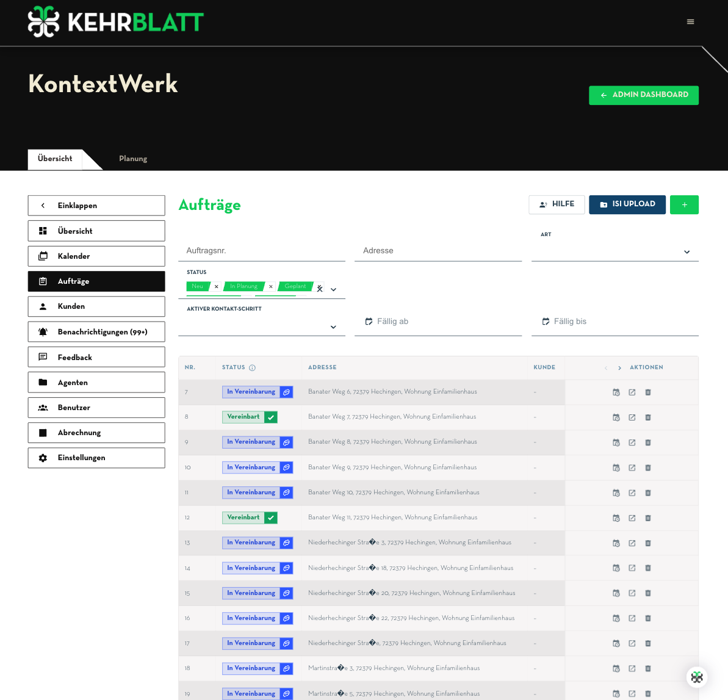Viewport: 728px width, 700px height.
Task: Click the Auftragsnr. input field
Action: click(261, 251)
